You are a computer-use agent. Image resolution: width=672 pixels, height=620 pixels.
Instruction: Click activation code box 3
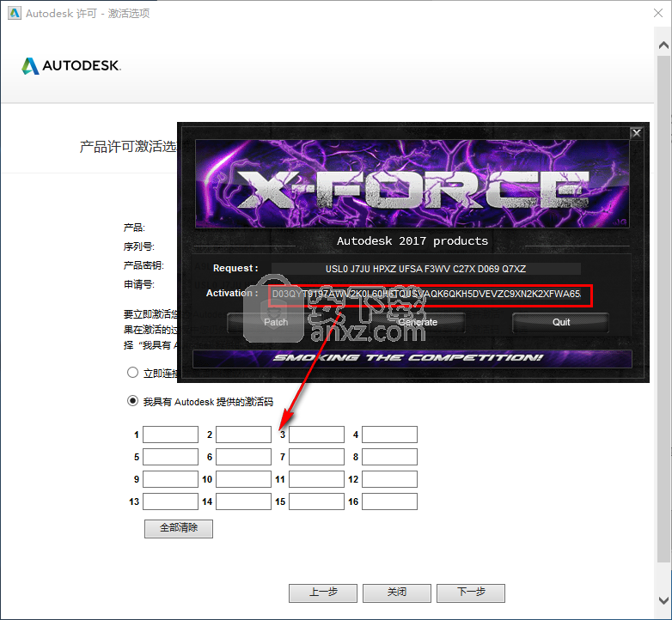[x=317, y=435]
